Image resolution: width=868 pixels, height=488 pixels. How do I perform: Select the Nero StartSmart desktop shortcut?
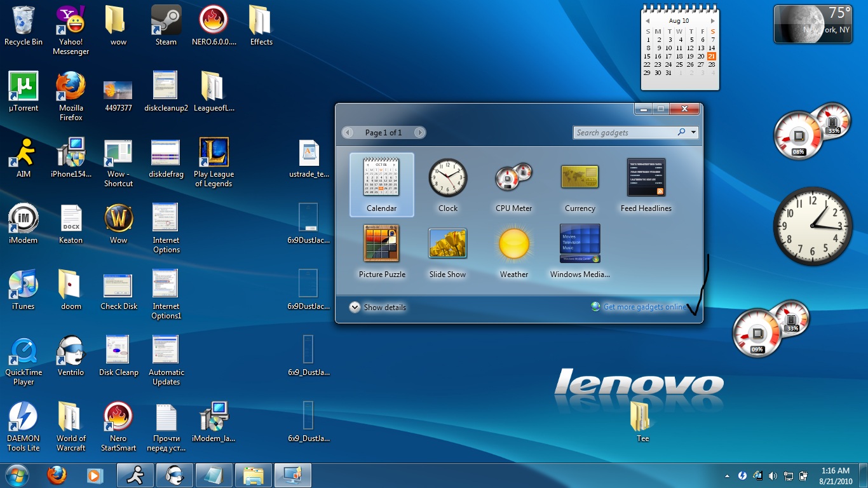(118, 427)
